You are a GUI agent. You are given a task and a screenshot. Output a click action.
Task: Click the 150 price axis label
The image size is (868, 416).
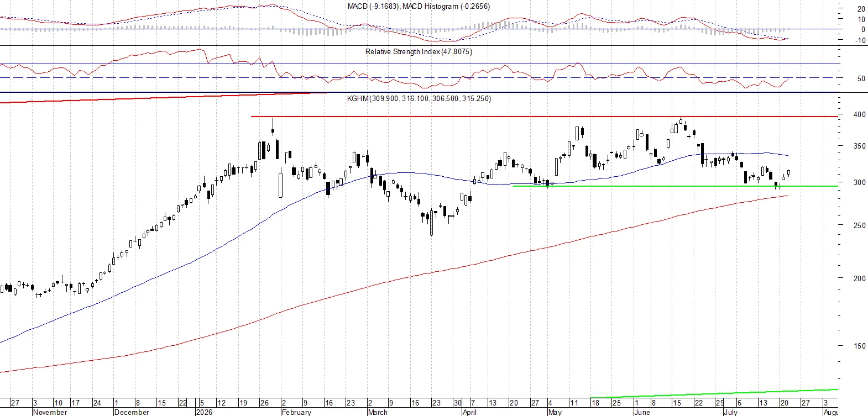(x=859, y=346)
